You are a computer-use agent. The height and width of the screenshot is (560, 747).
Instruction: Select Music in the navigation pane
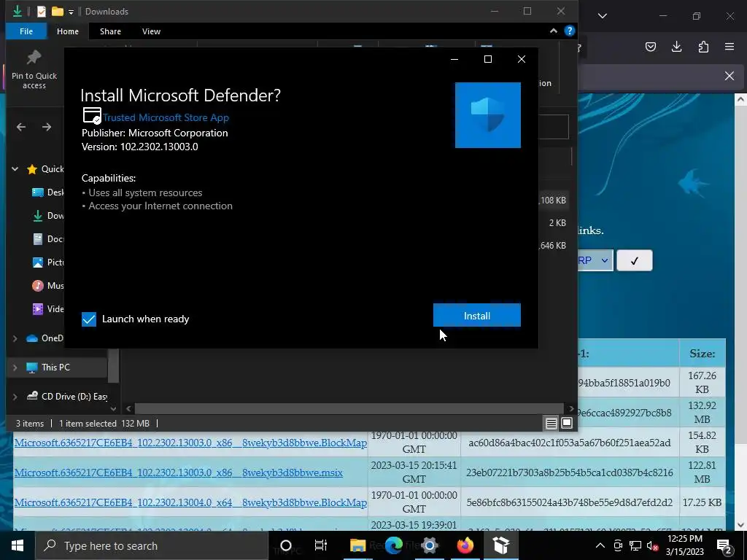pos(47,286)
